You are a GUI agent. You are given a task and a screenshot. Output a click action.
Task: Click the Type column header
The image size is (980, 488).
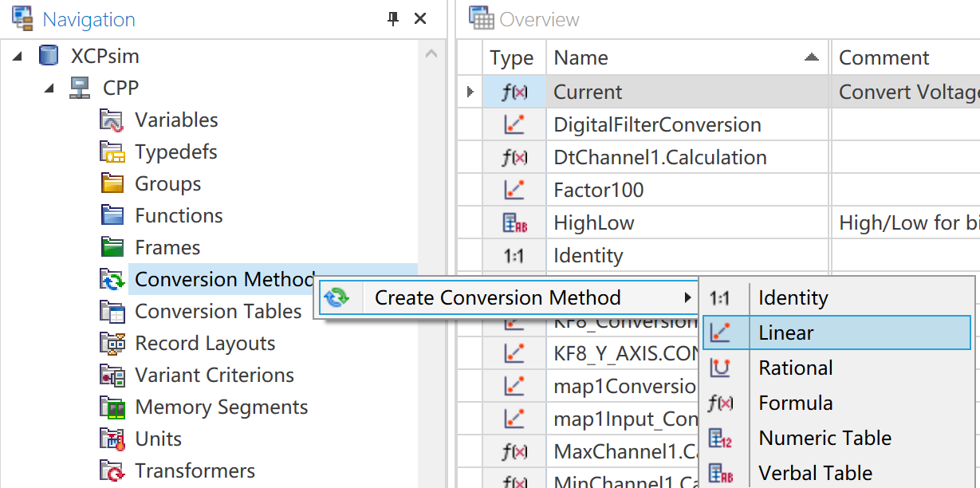click(x=514, y=58)
